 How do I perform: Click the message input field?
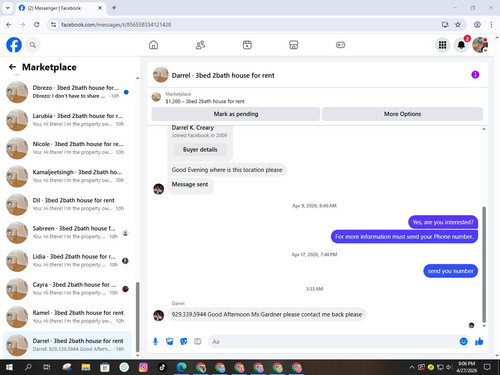pos(333,341)
